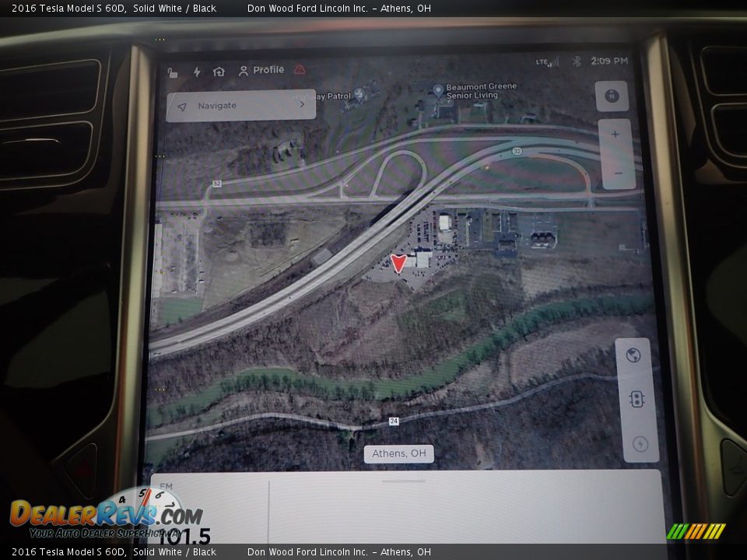Zoom out the map with minus
The image size is (747, 560).
[618, 173]
